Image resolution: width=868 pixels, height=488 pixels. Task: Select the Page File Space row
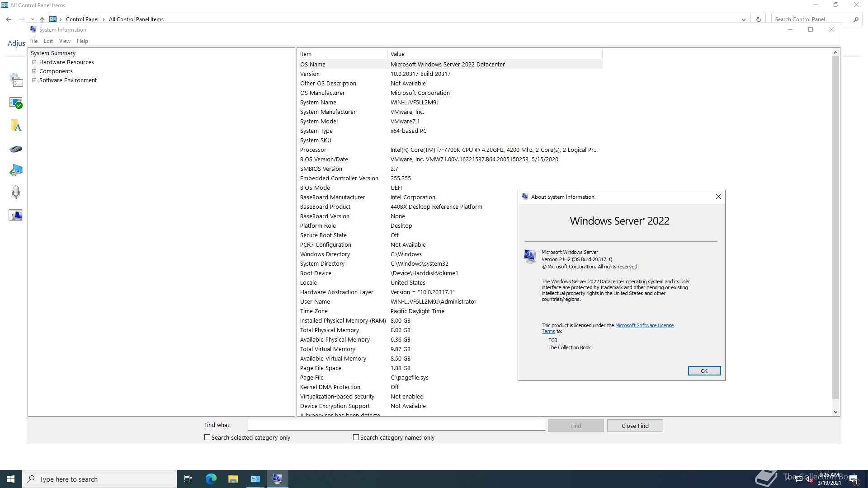pyautogui.click(x=450, y=368)
